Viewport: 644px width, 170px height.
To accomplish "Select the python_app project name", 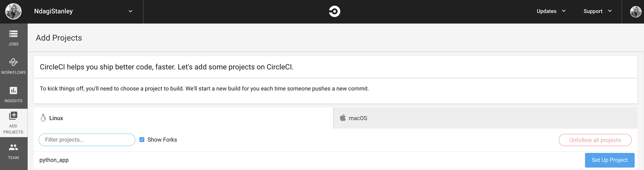I will (x=54, y=160).
